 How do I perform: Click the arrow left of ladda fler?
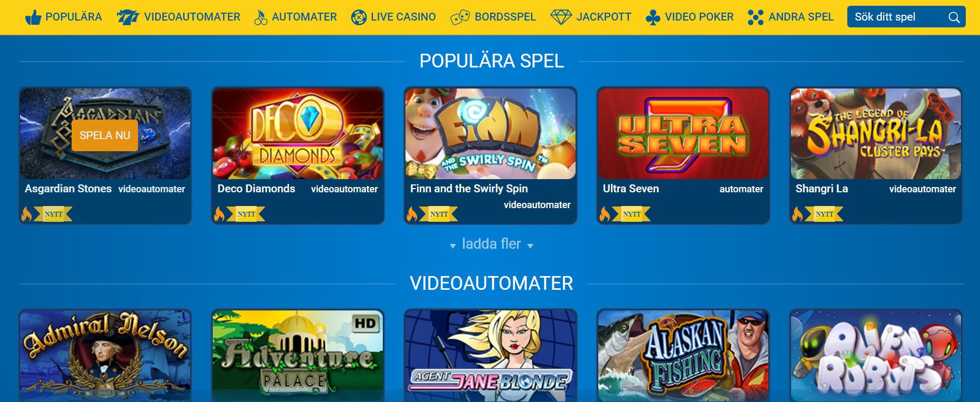(453, 246)
